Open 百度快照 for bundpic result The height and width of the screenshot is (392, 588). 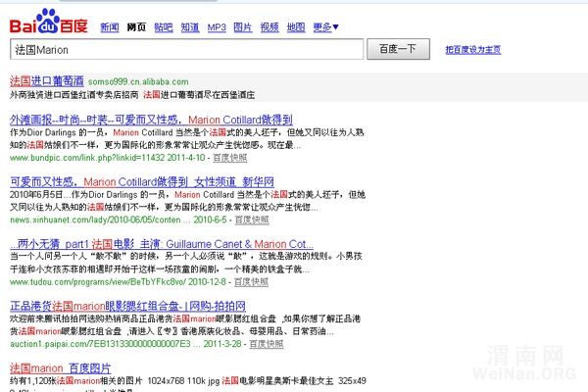coord(230,158)
